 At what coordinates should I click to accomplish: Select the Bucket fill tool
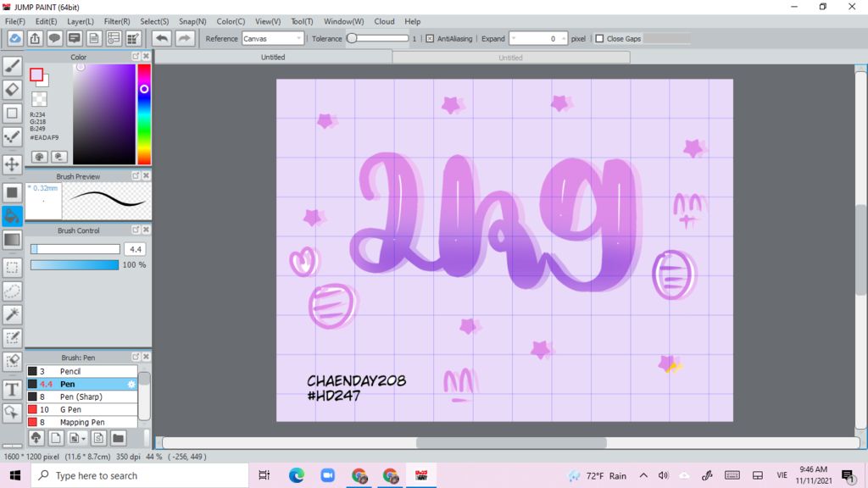(x=12, y=216)
